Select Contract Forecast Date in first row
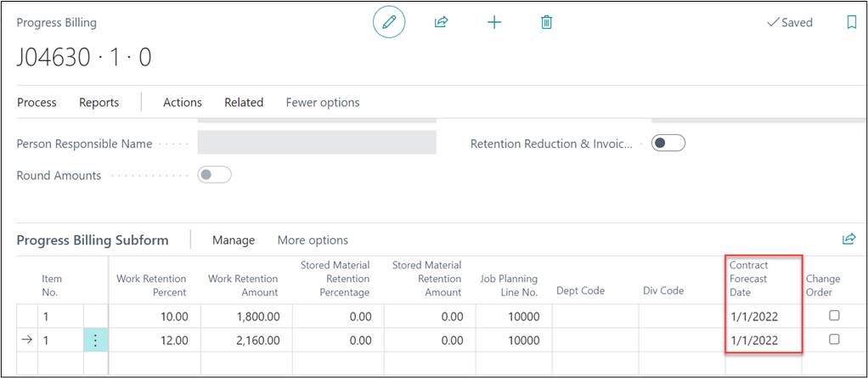The height and width of the screenshot is (378, 868). (x=753, y=316)
